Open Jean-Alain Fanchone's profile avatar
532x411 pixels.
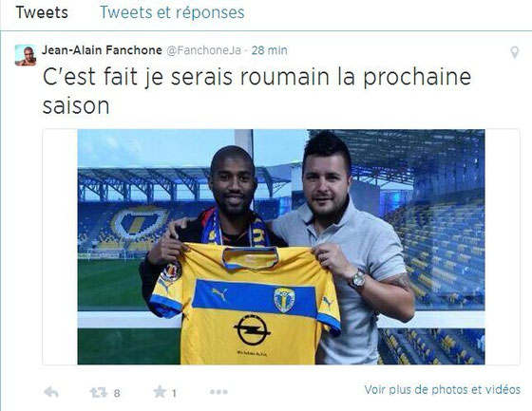[26, 55]
